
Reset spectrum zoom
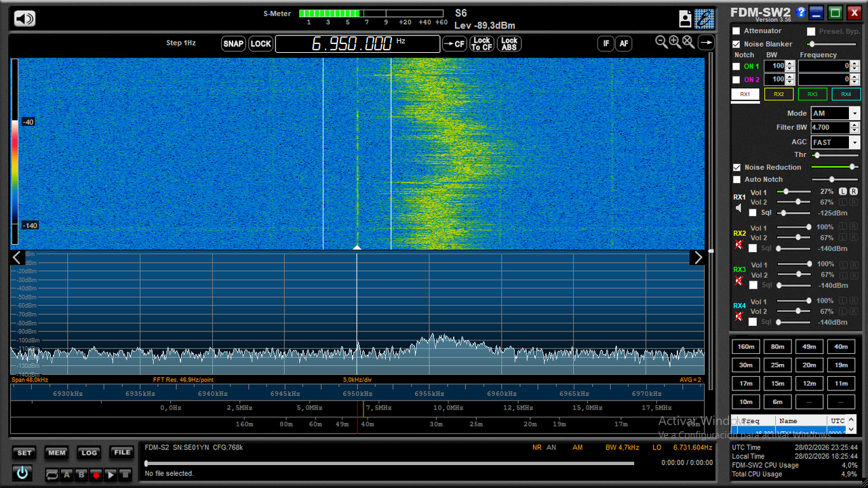coord(688,42)
